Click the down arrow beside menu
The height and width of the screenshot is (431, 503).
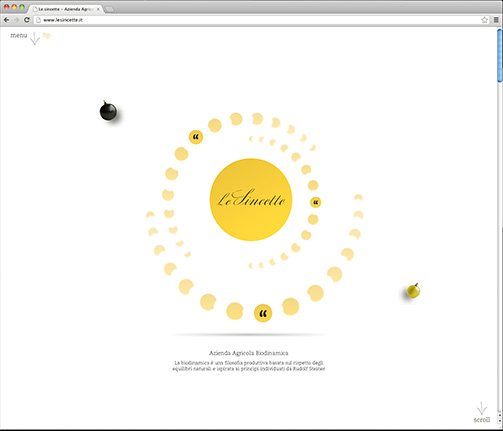35,39
